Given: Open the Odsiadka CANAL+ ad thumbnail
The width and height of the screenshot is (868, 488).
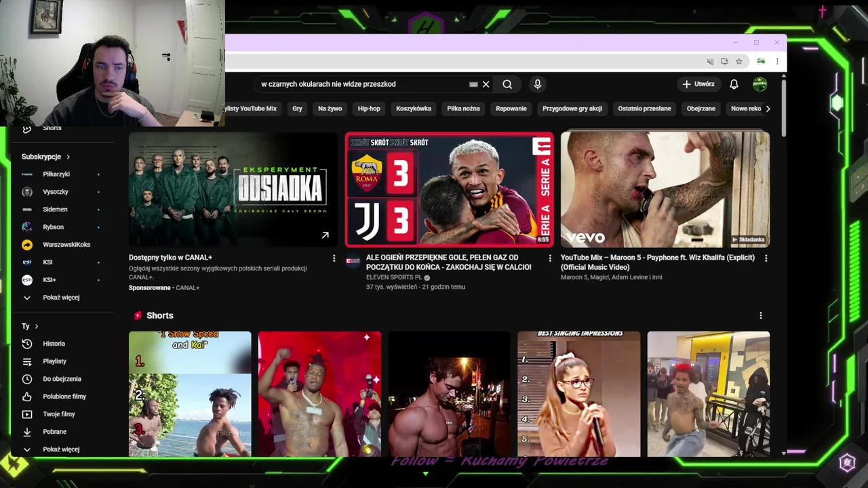Looking at the screenshot, I should [x=233, y=189].
